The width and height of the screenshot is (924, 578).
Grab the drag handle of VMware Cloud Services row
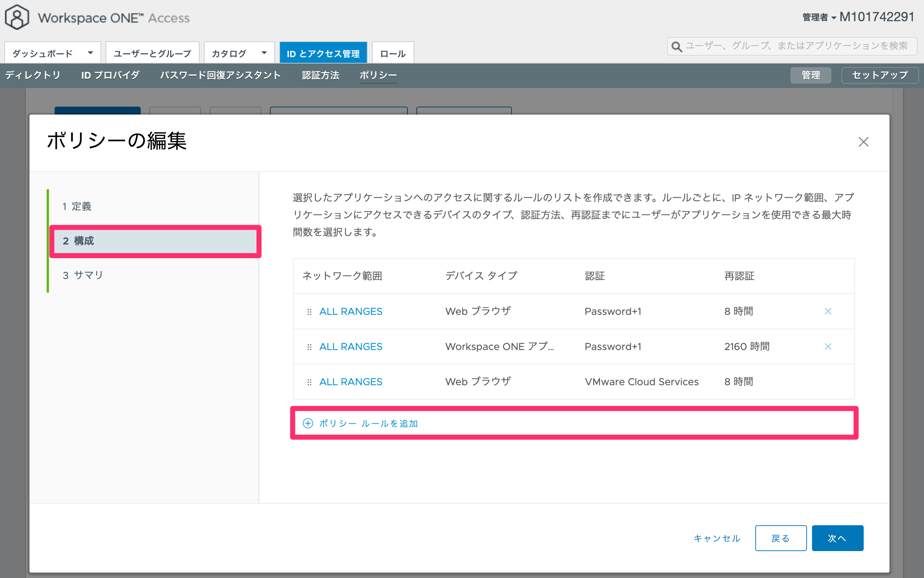point(309,382)
